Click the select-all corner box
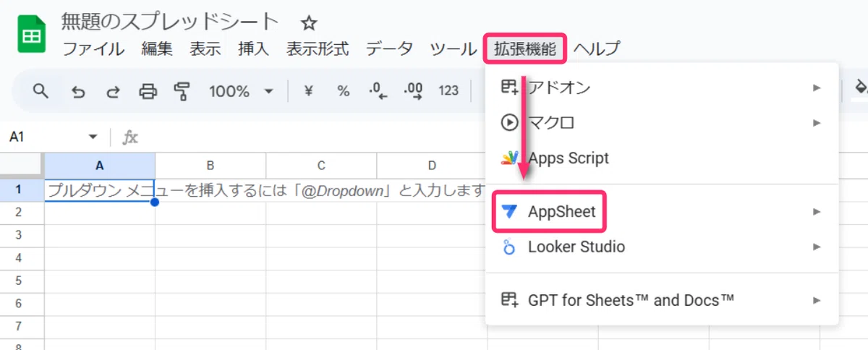Image resolution: width=868 pixels, height=350 pixels. coord(22,166)
